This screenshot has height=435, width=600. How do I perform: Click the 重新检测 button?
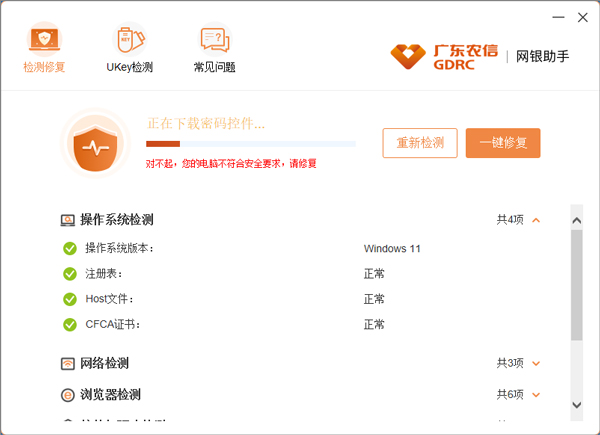(420, 143)
